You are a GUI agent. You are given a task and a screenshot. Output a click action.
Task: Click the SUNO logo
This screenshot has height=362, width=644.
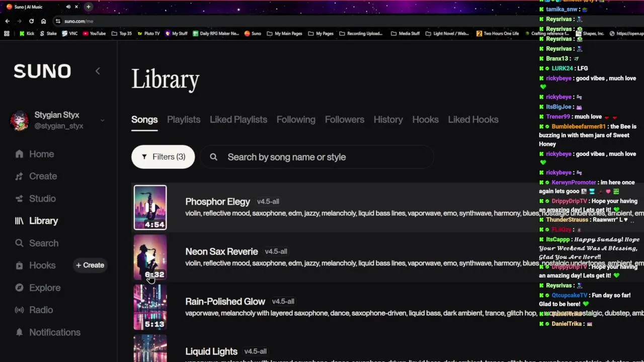click(x=42, y=71)
